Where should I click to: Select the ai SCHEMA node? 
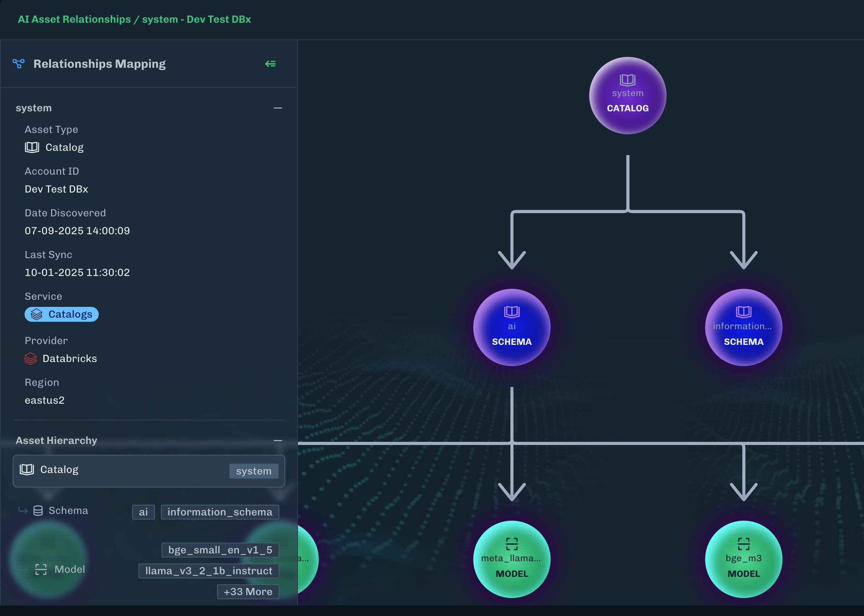(512, 327)
